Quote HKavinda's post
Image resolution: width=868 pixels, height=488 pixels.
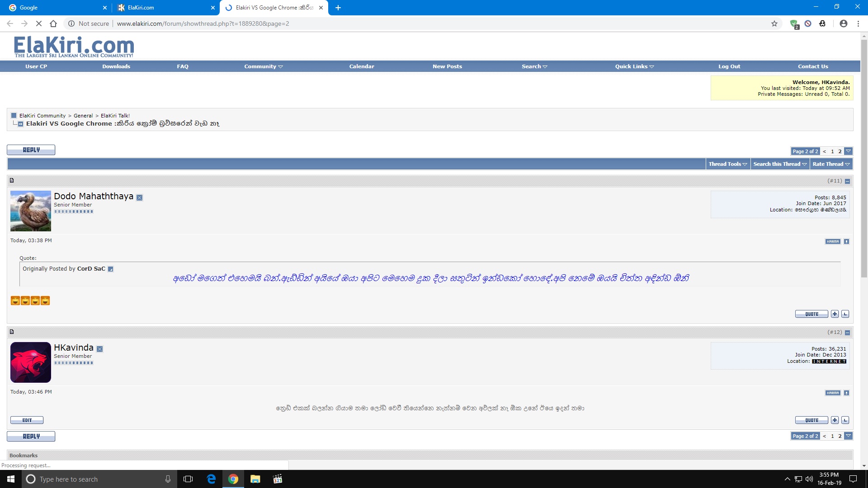point(812,420)
